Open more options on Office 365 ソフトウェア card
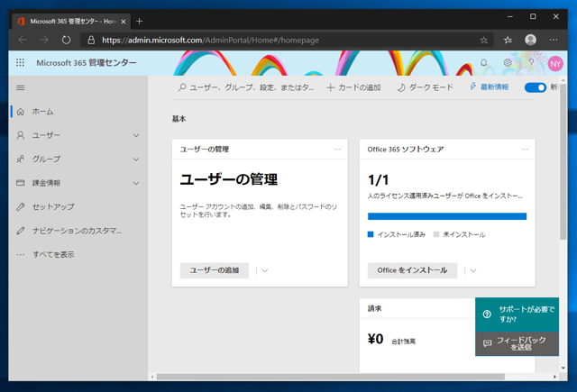Image resolution: width=577 pixels, height=392 pixels. (x=525, y=150)
